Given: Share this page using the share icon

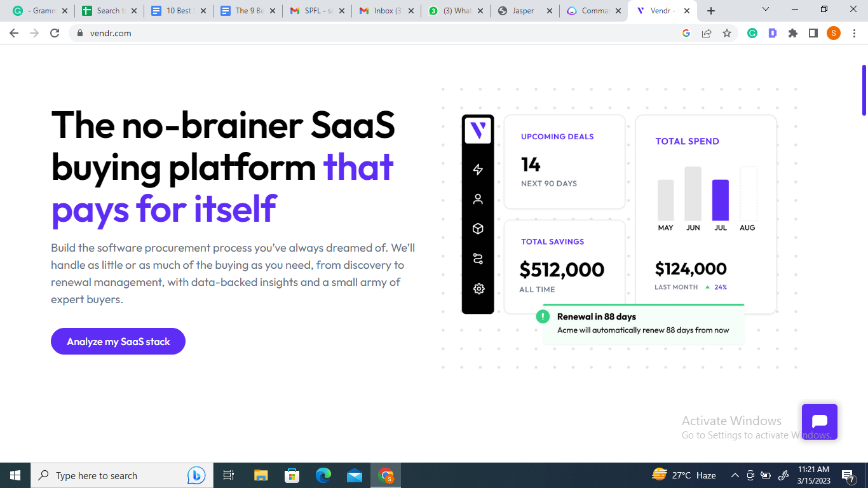Looking at the screenshot, I should pyautogui.click(x=707, y=33).
